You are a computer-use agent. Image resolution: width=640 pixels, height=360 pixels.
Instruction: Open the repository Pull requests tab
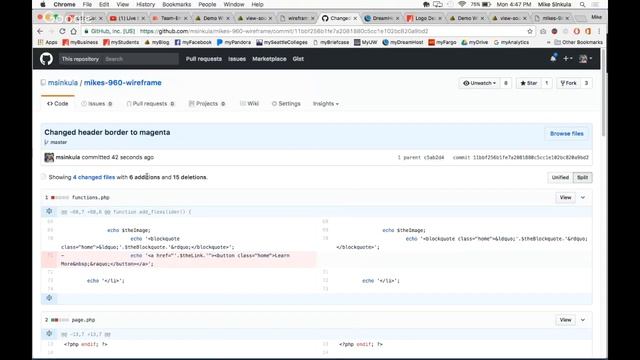coord(150,104)
